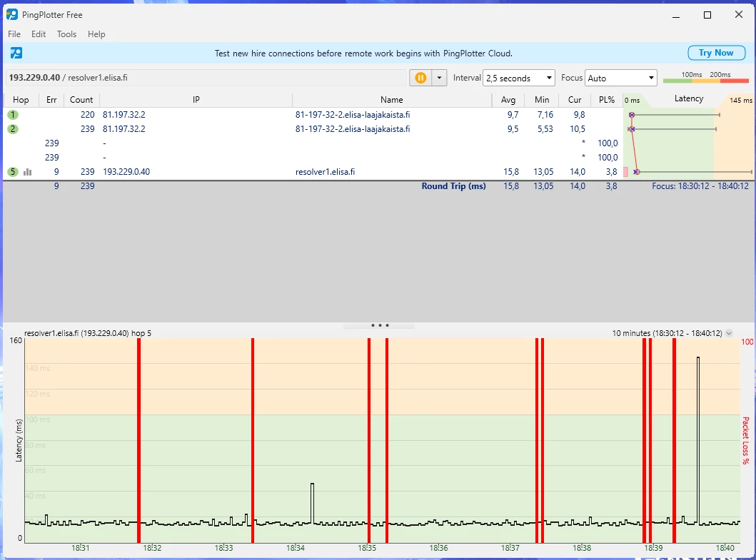Image resolution: width=756 pixels, height=560 pixels.
Task: Expand the 10 minutes timeline range chevron
Action: pyautogui.click(x=729, y=333)
